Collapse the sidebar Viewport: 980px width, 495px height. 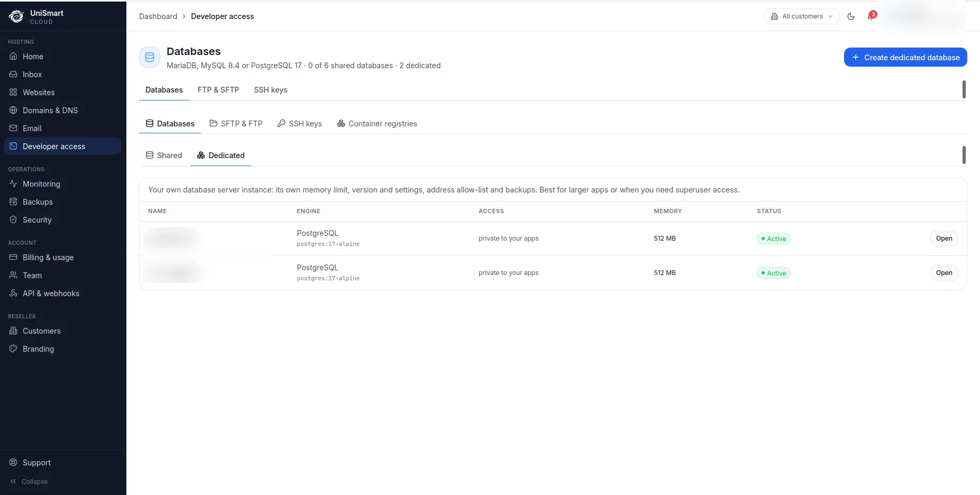[x=29, y=481]
